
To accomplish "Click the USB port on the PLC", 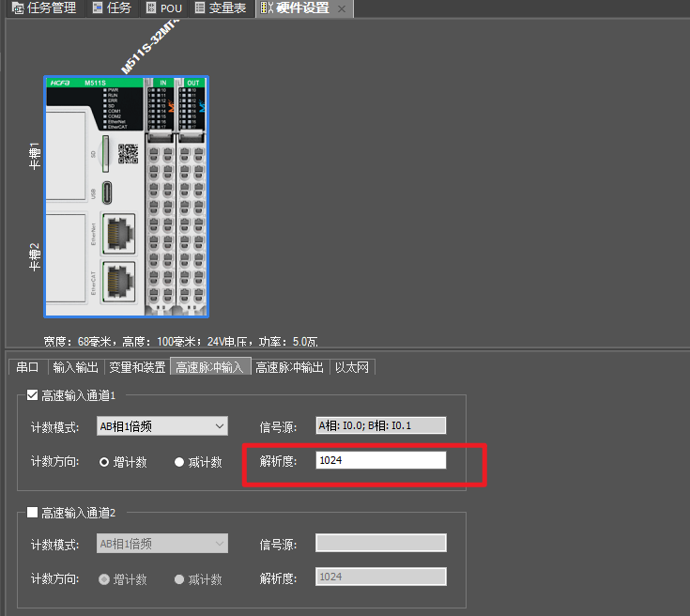I will 106,192.
